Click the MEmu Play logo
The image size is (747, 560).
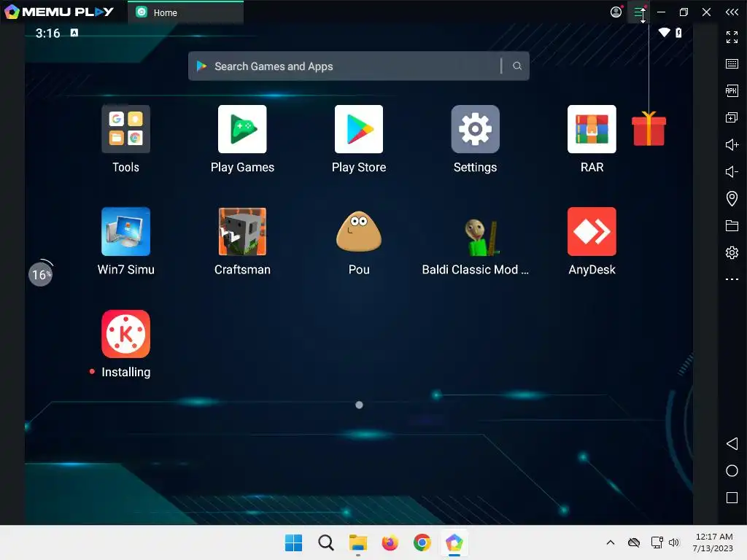tap(59, 12)
